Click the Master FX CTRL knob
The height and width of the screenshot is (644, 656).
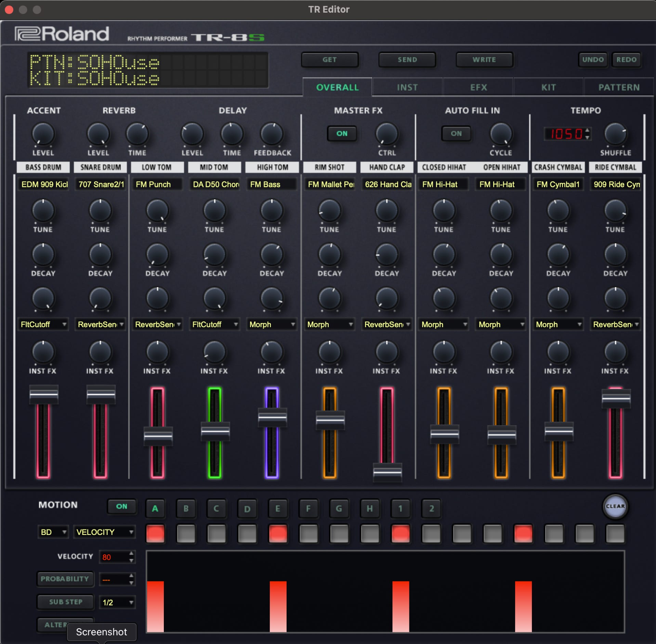tap(387, 134)
